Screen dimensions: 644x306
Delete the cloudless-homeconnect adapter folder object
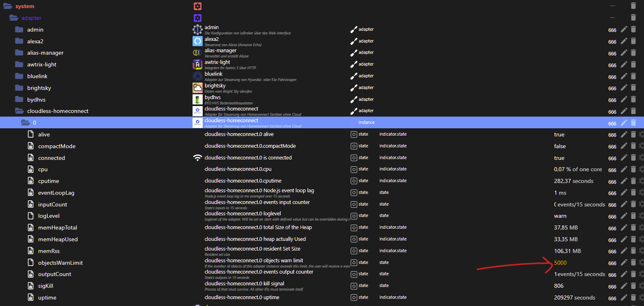click(x=633, y=111)
